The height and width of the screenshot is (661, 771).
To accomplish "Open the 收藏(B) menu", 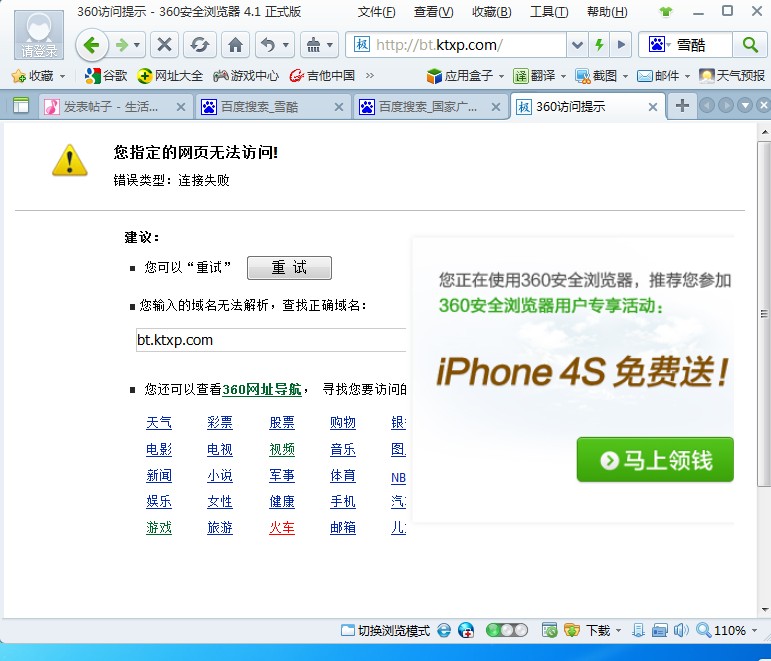I will pyautogui.click(x=492, y=12).
